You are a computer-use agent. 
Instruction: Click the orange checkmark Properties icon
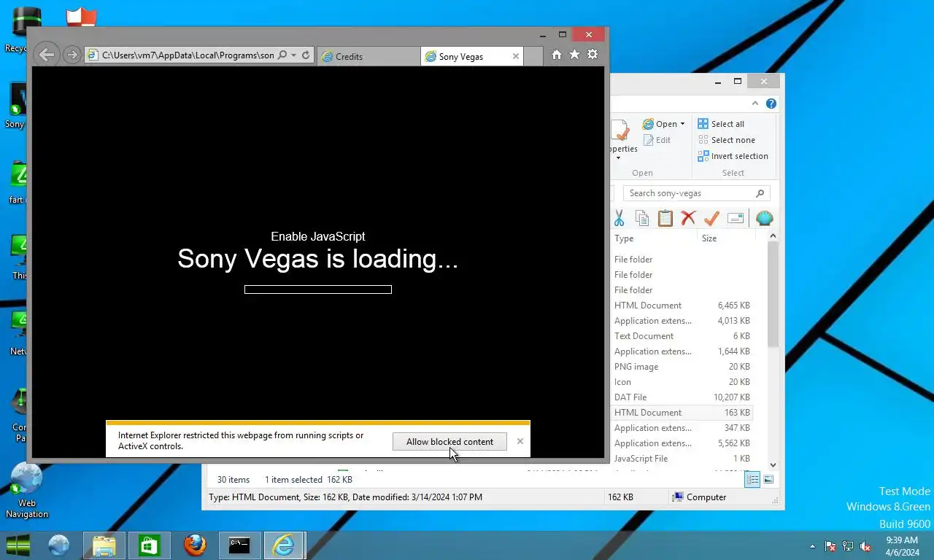pos(711,218)
